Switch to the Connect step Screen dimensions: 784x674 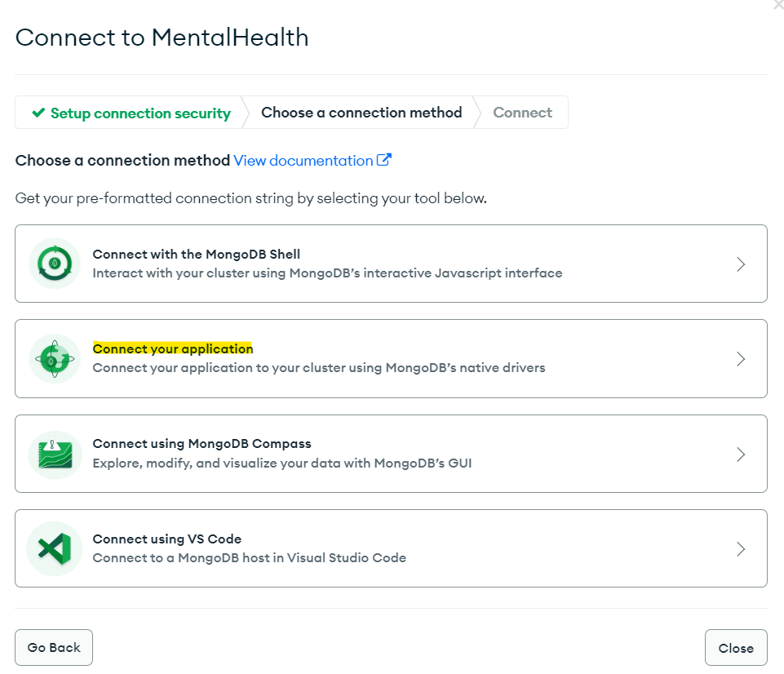point(522,112)
